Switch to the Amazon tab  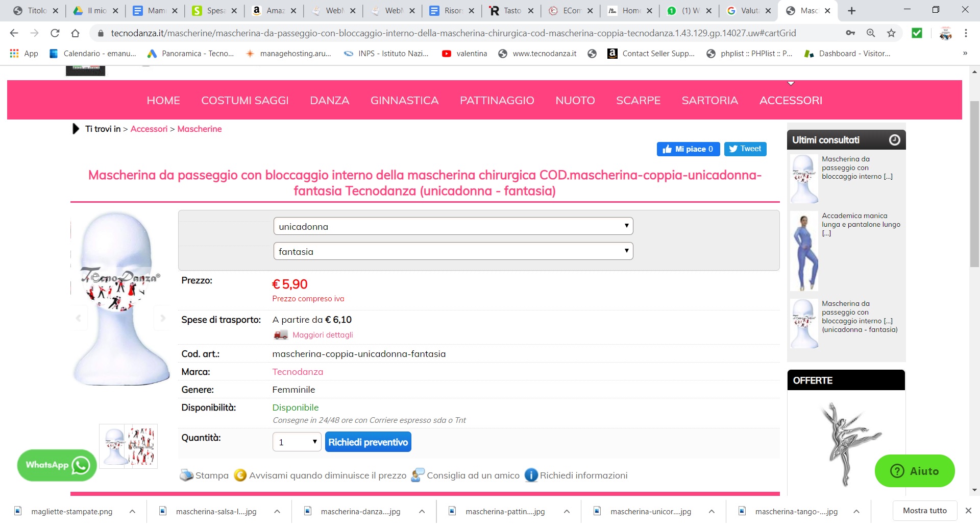tap(274, 11)
